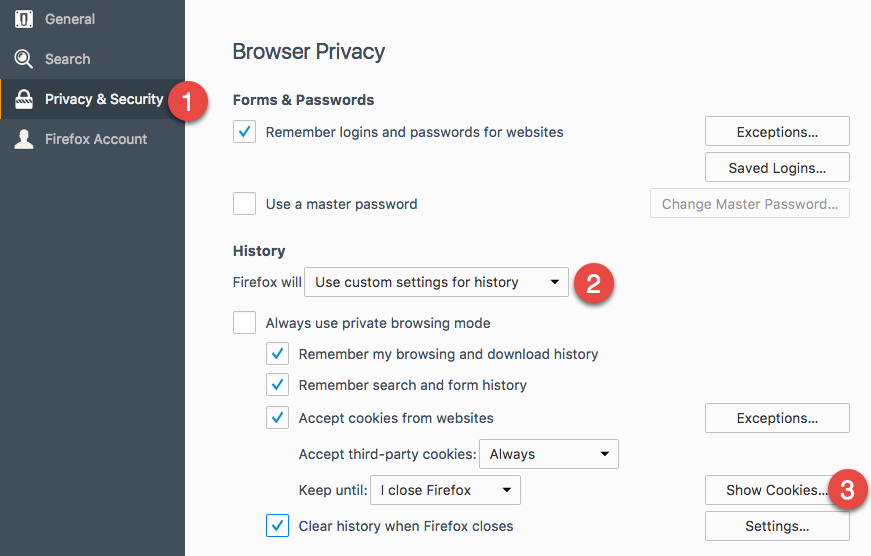
Task: Enable Use a master password checkbox
Action: (x=245, y=204)
